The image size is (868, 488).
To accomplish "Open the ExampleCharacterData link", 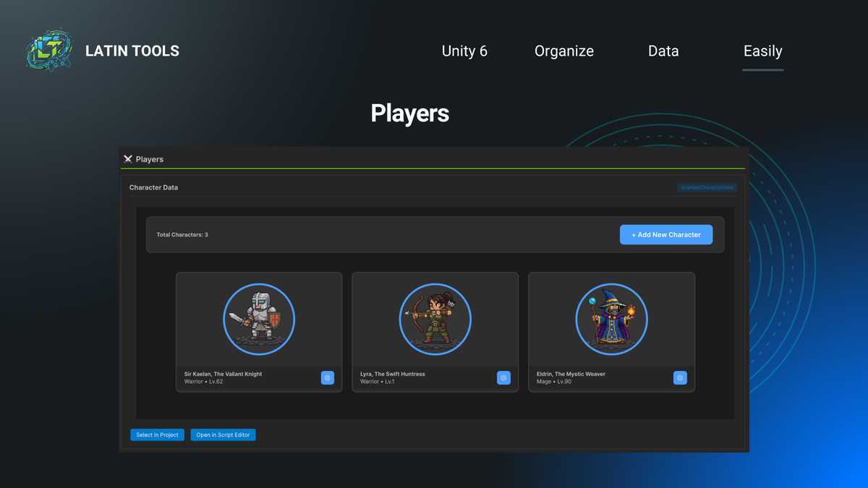I will tap(707, 187).
